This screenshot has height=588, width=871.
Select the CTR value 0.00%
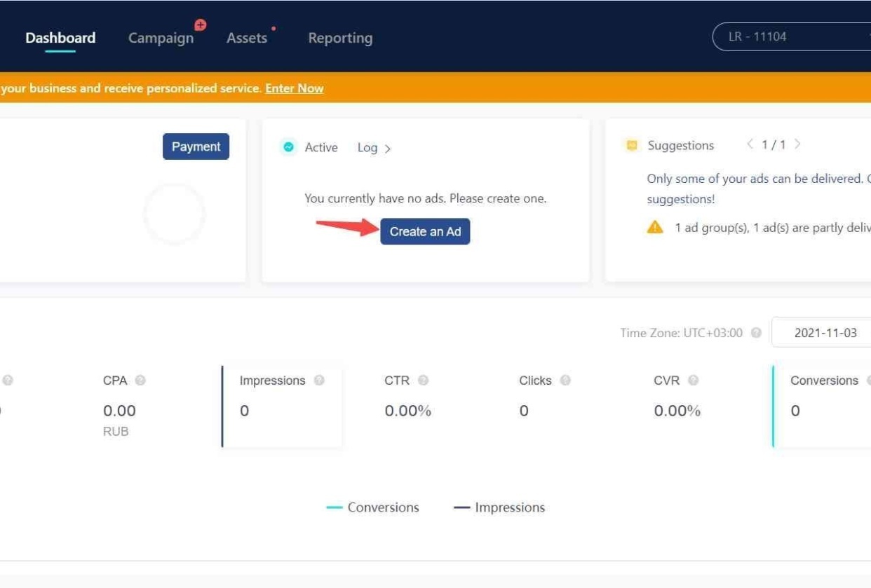click(x=407, y=411)
